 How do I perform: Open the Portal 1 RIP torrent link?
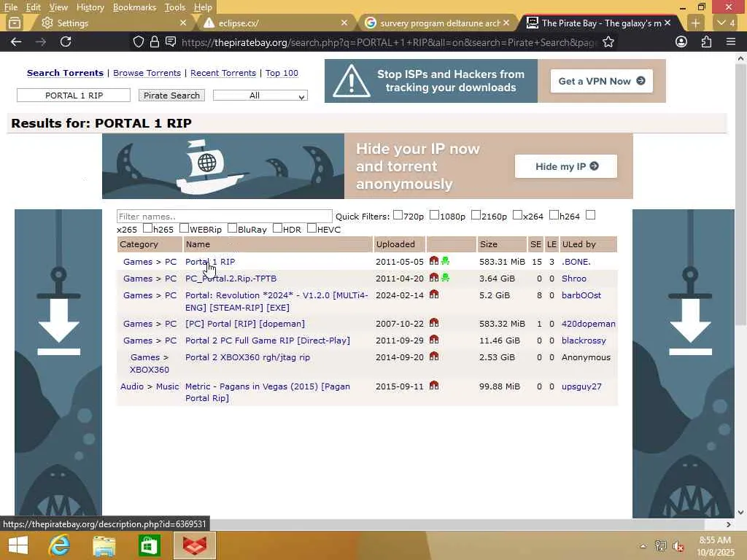pyautogui.click(x=210, y=262)
